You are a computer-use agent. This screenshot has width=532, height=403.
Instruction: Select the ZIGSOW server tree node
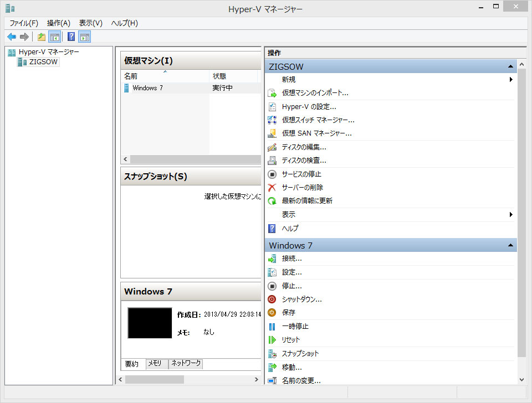(43, 61)
